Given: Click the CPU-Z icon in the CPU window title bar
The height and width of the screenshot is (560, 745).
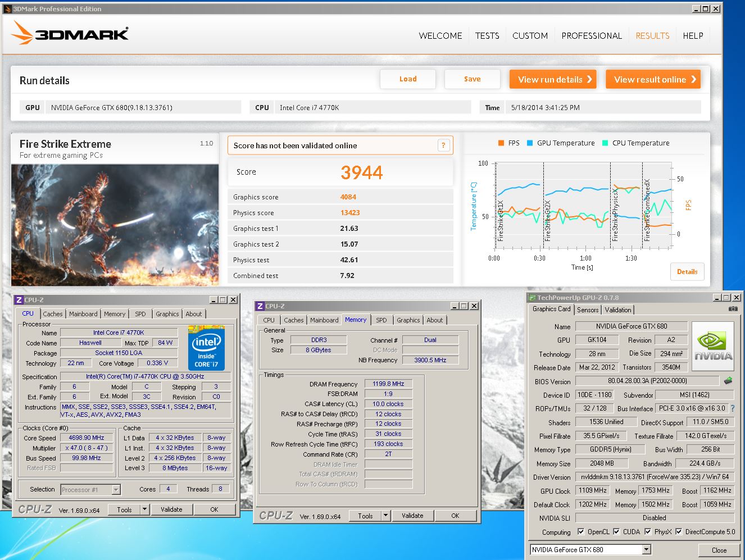Looking at the screenshot, I should 19,300.
